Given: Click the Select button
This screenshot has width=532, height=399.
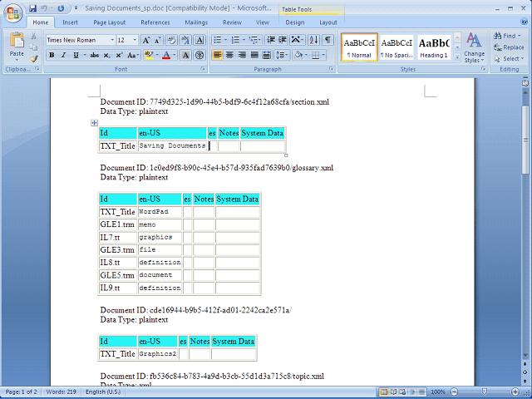Looking at the screenshot, I should click(x=509, y=59).
